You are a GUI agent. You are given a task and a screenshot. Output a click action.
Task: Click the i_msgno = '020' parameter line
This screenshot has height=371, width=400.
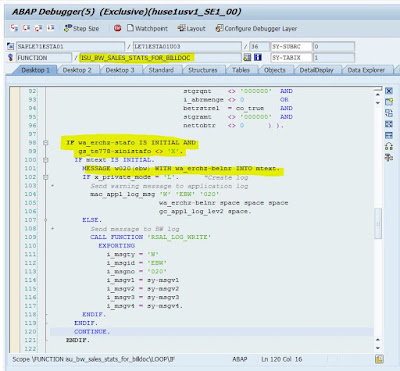click(x=137, y=271)
